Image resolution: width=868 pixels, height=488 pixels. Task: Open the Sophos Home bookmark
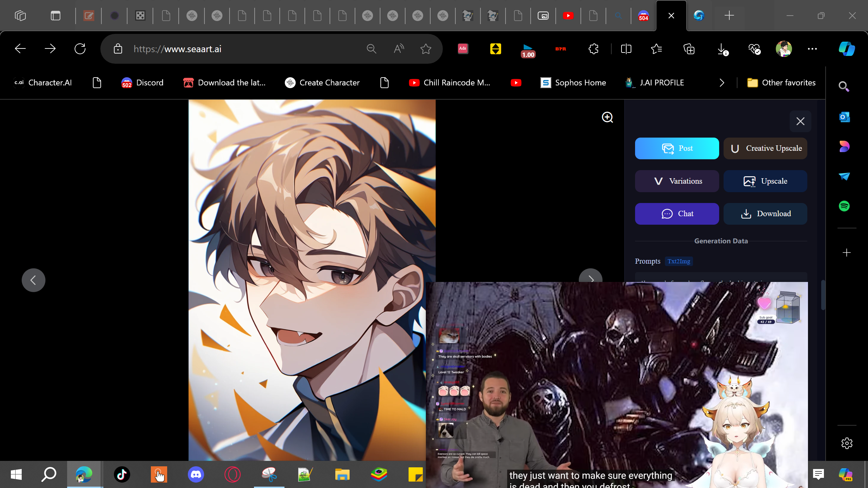[x=573, y=83]
